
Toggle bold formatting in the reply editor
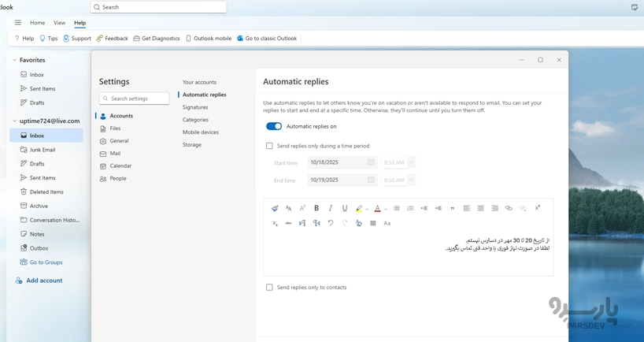pos(316,208)
